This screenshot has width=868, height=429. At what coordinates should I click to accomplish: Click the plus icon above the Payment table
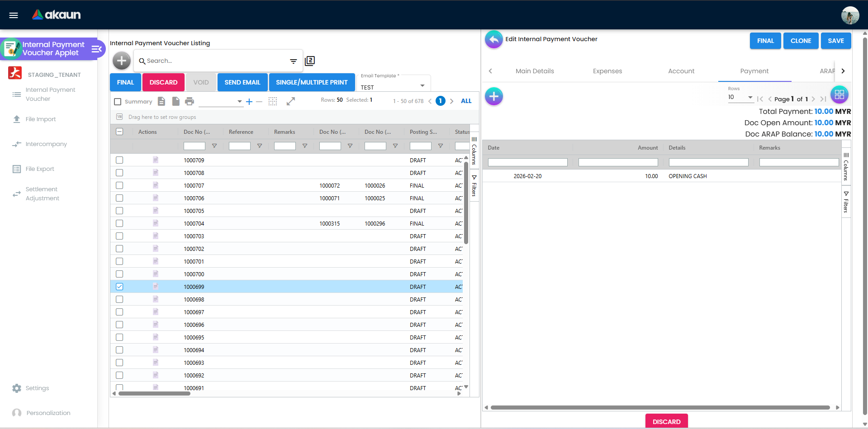pos(493,96)
